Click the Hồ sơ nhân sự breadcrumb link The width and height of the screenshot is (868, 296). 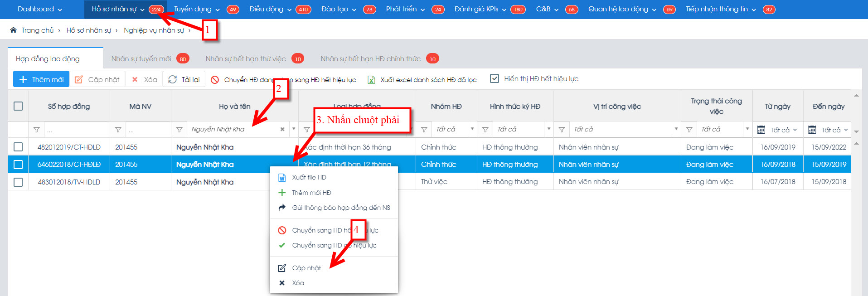click(89, 30)
